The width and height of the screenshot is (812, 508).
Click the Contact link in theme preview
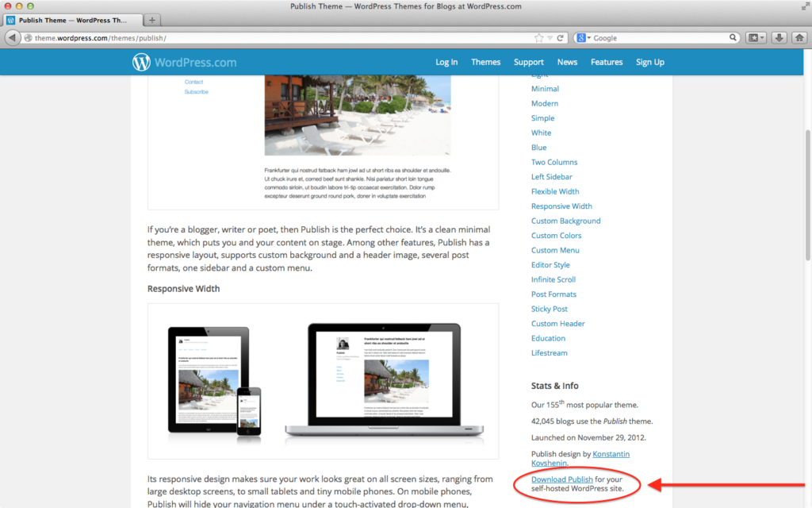tap(193, 82)
